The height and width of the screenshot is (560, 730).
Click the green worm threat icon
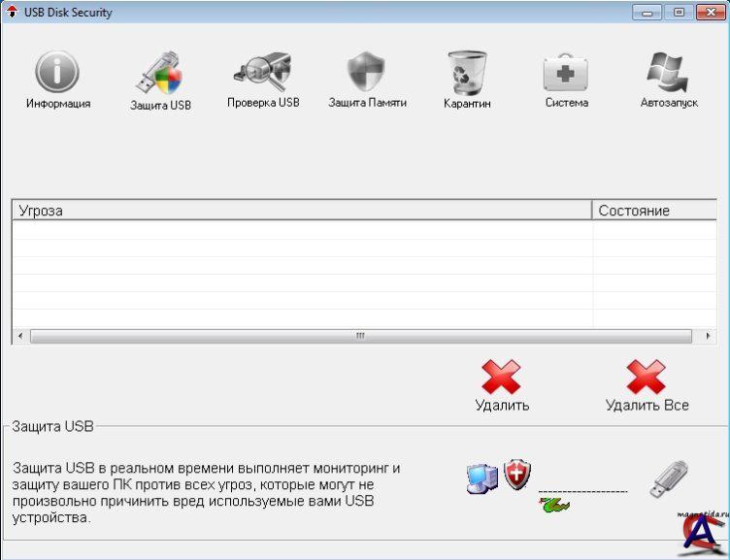click(554, 504)
